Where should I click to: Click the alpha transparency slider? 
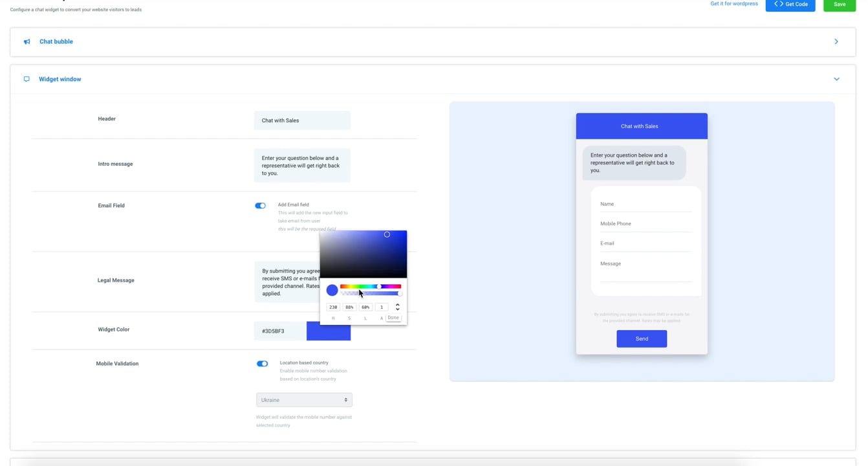point(371,294)
